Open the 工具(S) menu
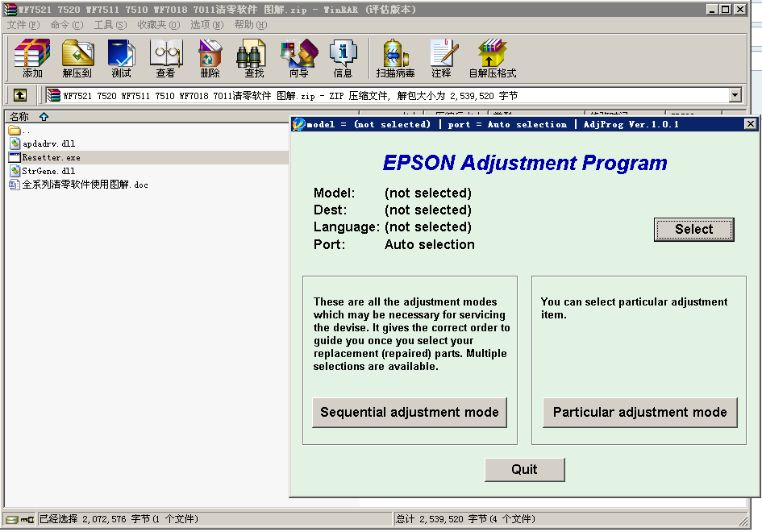762x532 pixels. (x=110, y=25)
